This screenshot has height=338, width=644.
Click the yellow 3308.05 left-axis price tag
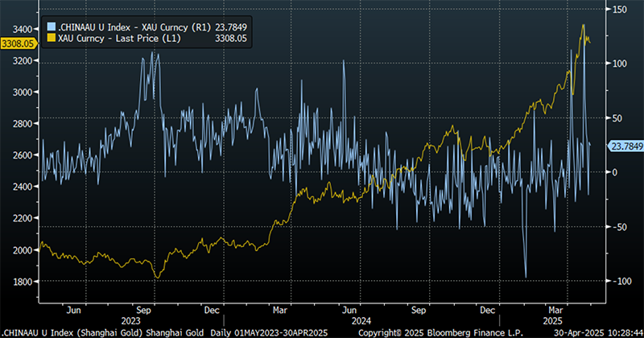pyautogui.click(x=18, y=43)
